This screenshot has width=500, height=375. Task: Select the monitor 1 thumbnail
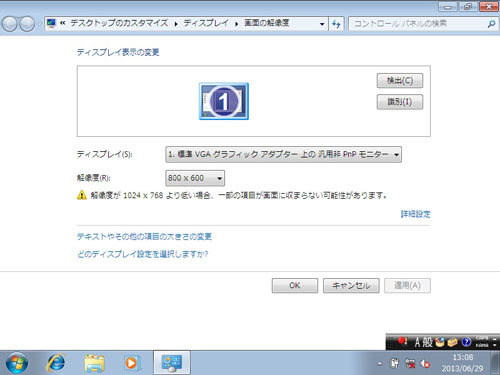tap(224, 101)
